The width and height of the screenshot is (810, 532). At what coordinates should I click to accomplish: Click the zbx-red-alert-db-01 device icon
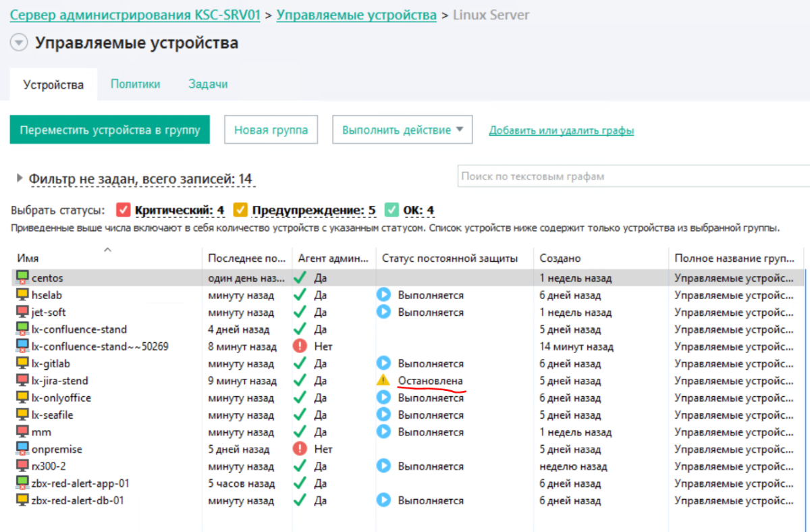pos(23,500)
